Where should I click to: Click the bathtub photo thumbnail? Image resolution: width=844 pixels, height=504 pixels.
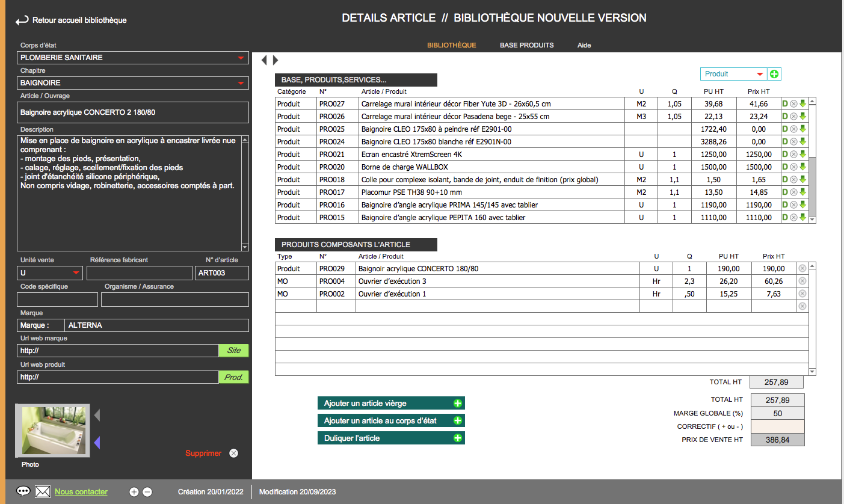pyautogui.click(x=54, y=431)
